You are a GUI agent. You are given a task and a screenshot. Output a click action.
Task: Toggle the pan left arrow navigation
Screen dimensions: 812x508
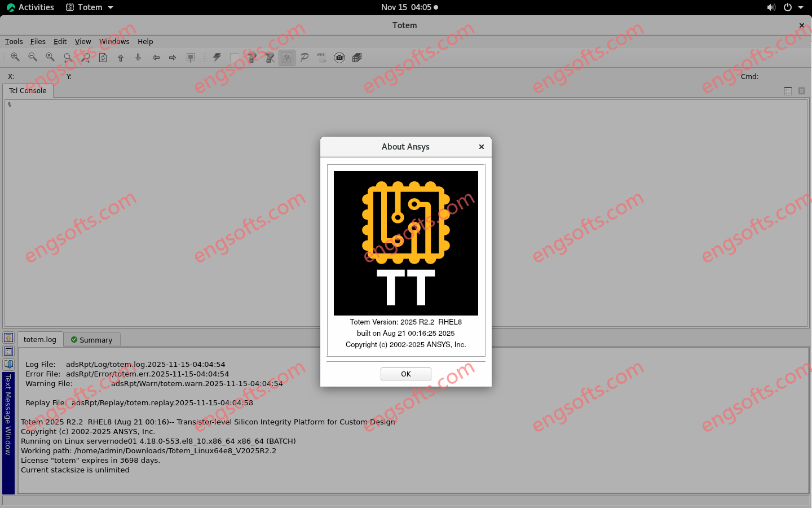click(156, 57)
